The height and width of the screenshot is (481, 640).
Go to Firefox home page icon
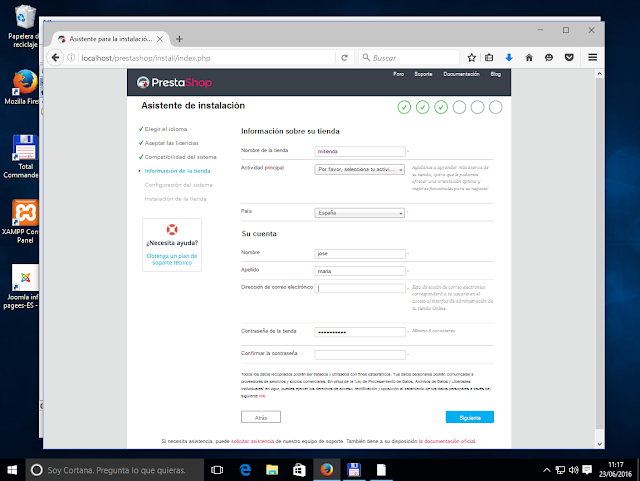[529, 58]
